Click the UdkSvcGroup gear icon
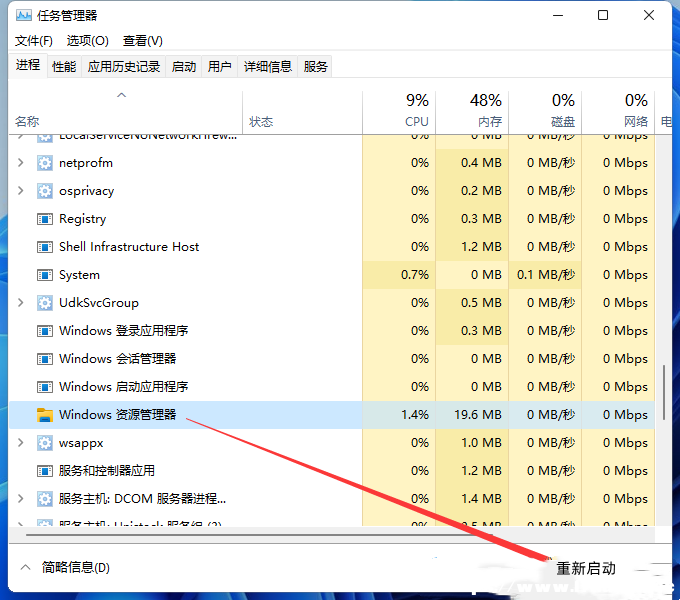 pos(45,303)
